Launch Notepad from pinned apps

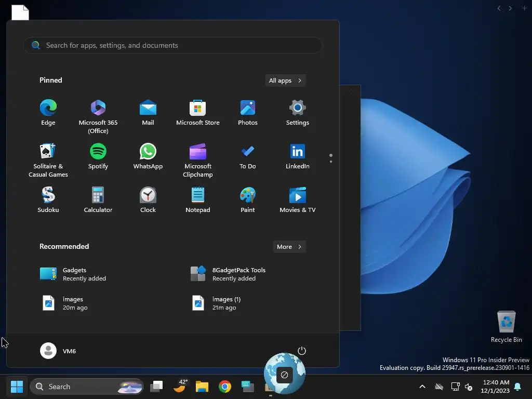198,200
